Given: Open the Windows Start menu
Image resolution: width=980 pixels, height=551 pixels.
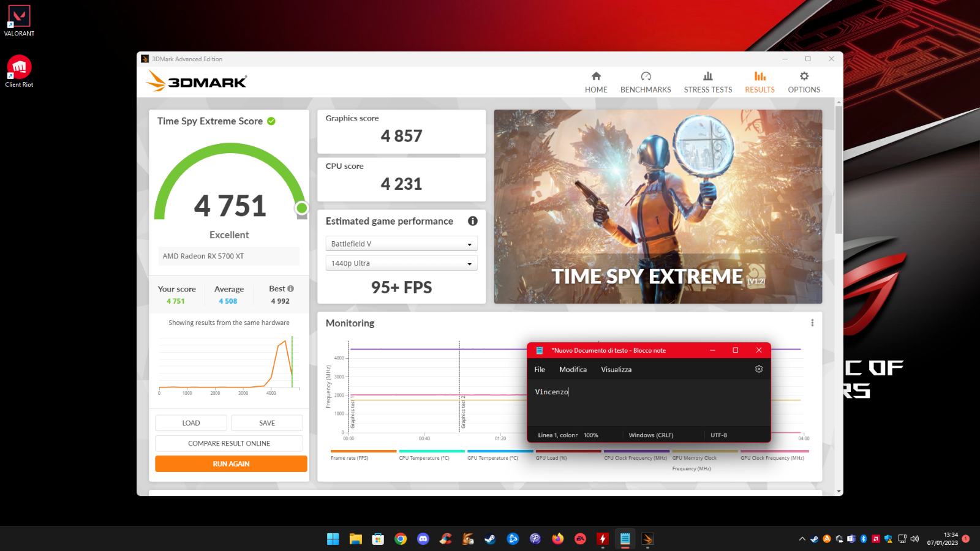Looking at the screenshot, I should 333,539.
